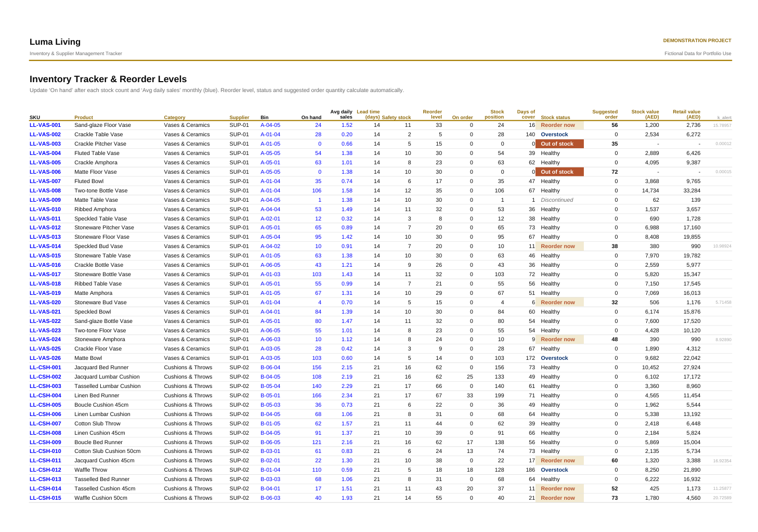Select product name Jacquard Bed Runner

tap(101, 368)
